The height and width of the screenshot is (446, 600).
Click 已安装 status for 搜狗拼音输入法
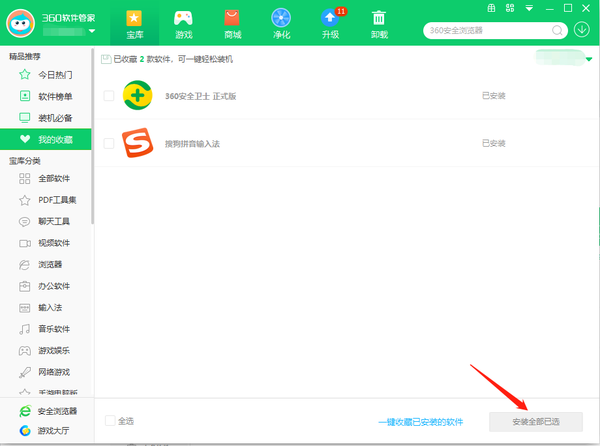click(x=494, y=143)
